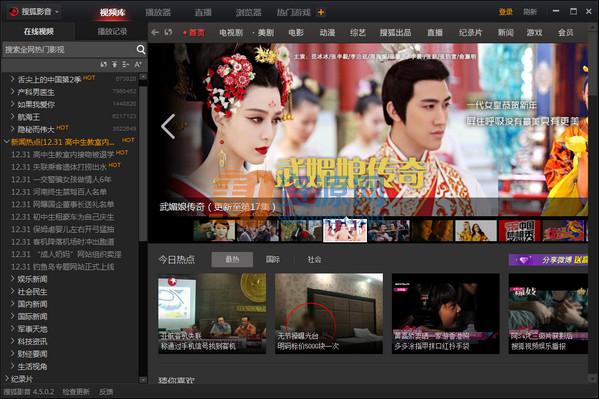Expand 国内新闻 category
The height and width of the screenshot is (399, 599).
point(13,304)
